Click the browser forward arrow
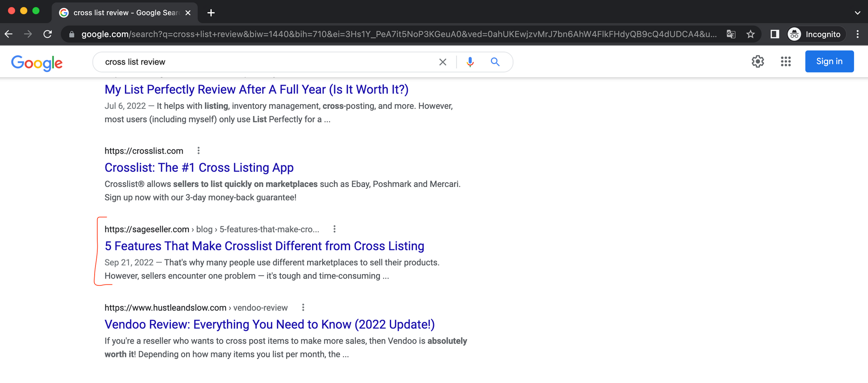The image size is (868, 383). point(28,34)
